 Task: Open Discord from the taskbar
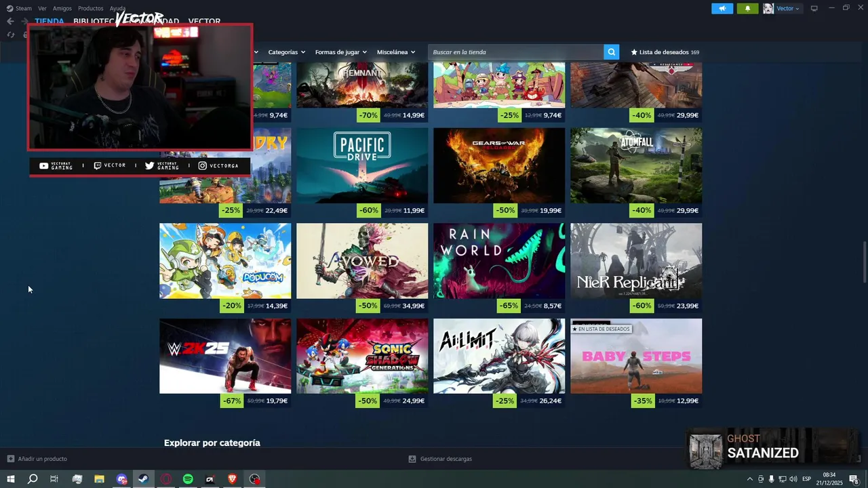(x=121, y=479)
